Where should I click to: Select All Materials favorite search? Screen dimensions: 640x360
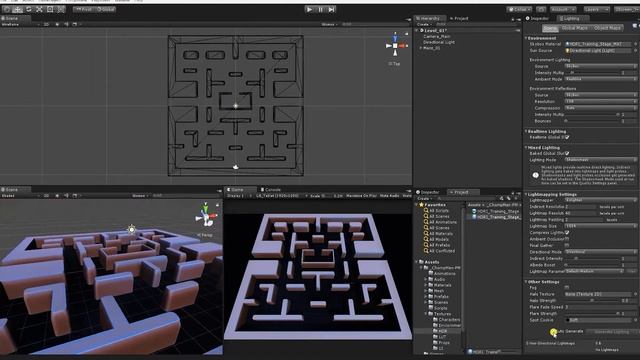coord(441,233)
